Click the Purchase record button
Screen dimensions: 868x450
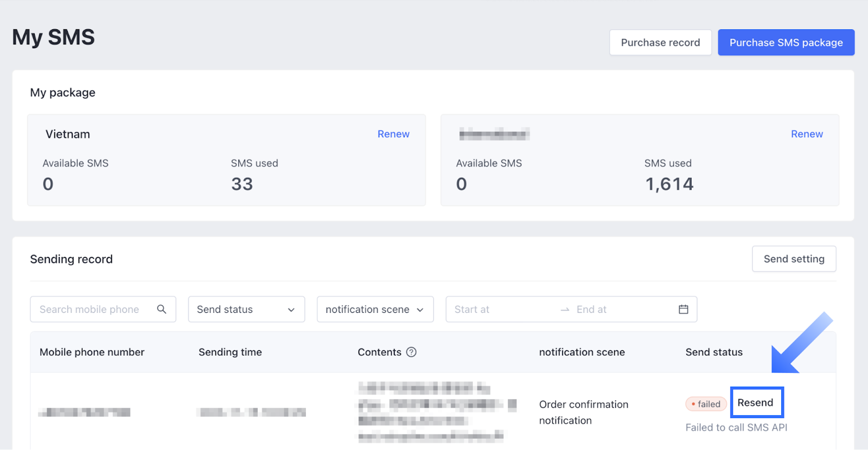(660, 42)
